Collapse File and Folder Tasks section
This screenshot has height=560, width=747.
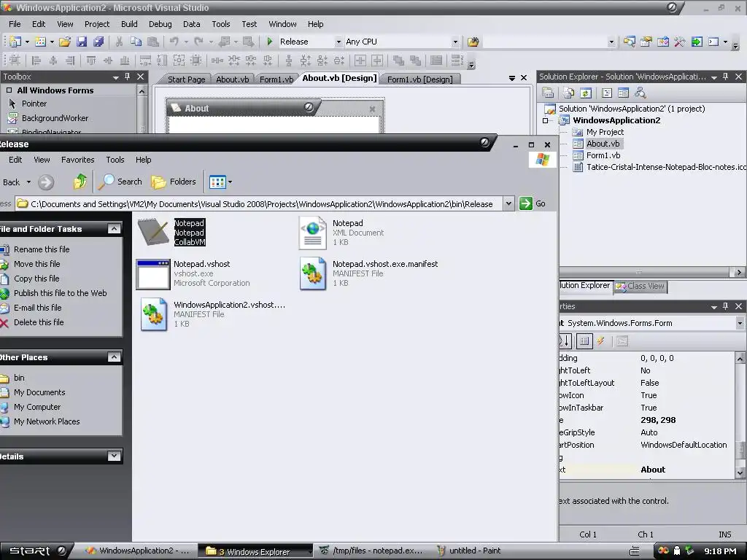pyautogui.click(x=114, y=229)
